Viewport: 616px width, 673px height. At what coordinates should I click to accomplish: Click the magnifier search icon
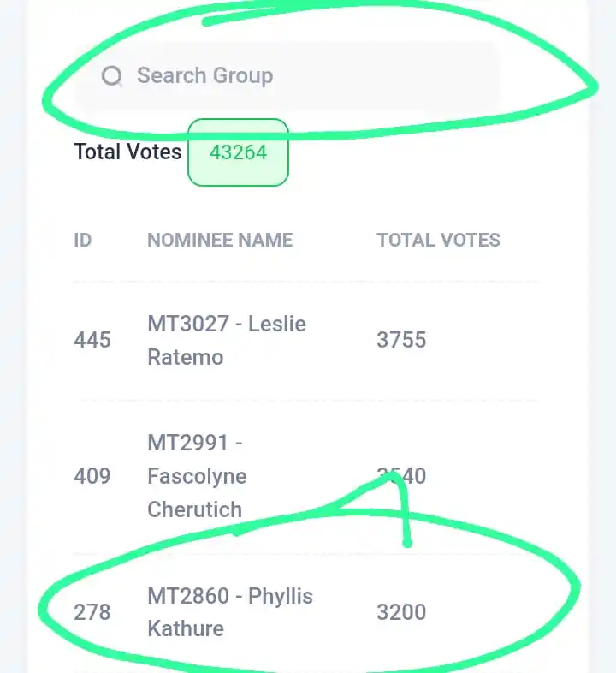pyautogui.click(x=112, y=76)
